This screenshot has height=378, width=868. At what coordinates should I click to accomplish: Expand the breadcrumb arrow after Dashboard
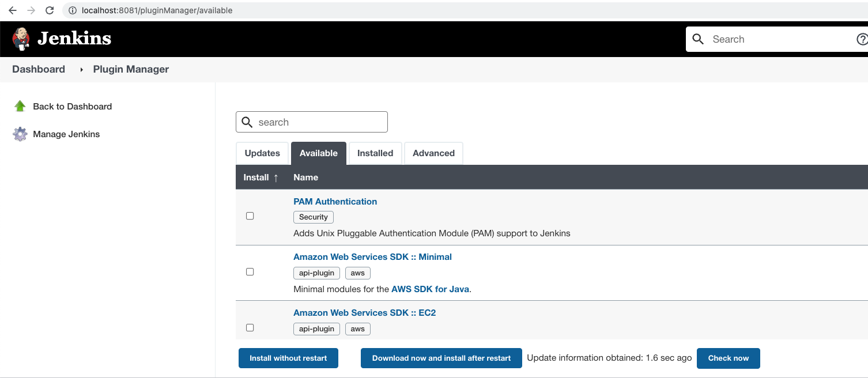pos(81,70)
